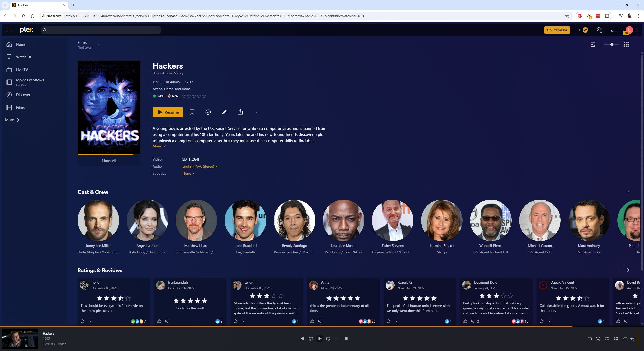Like nolie's review with the thumbs up

[83, 321]
